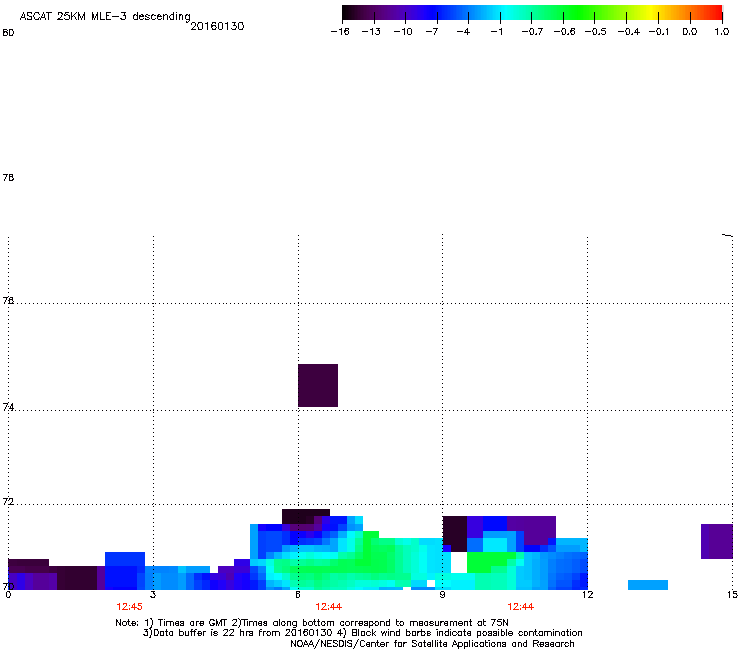Screen dimensions: 740x650
Task: Click the "Note: 1) Times are GMT" line
Action: point(311,623)
